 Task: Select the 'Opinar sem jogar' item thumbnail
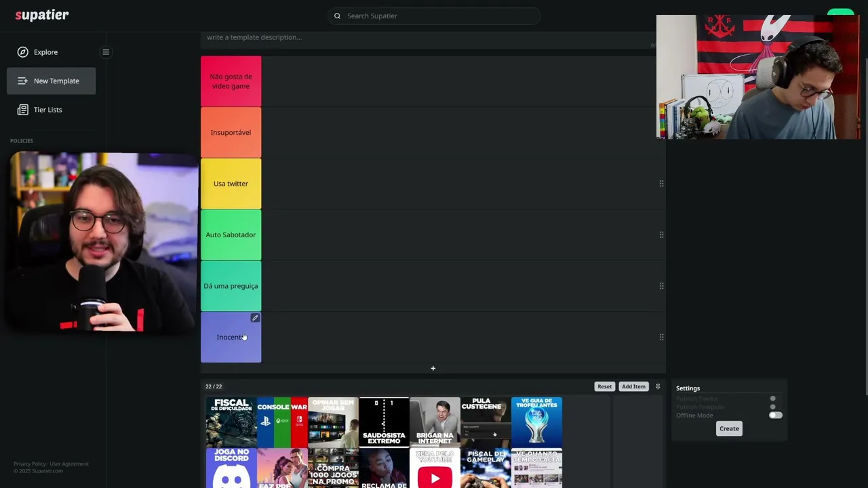(x=333, y=422)
